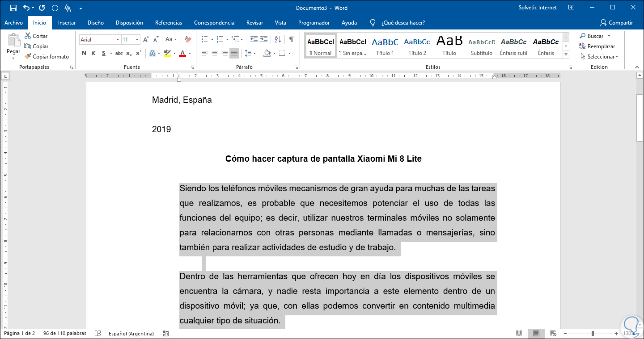Undo the last action in Quick Access
The image size is (644, 339).
click(26, 8)
